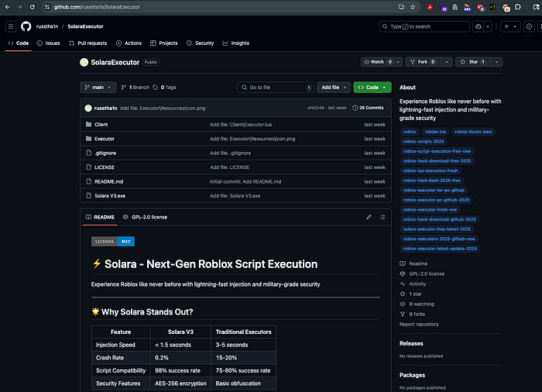Switch to the Projects tab

click(164, 43)
